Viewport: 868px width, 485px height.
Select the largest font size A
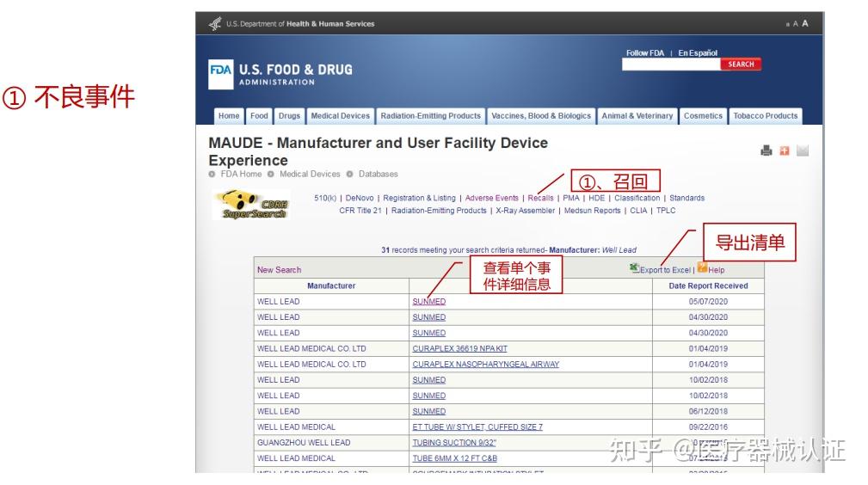805,23
